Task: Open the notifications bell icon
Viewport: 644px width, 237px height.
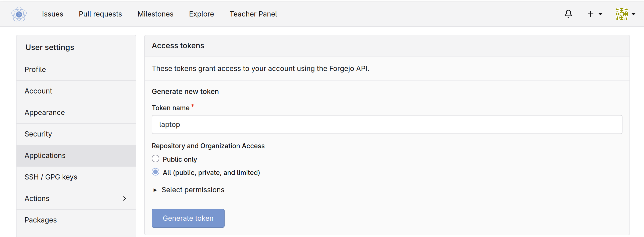Action: [568, 14]
